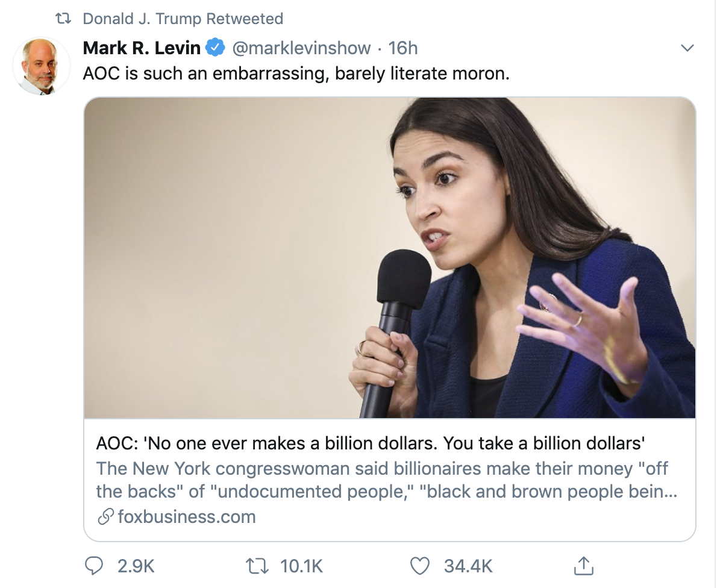This screenshot has width=717, height=588.
Task: Open the "Donald J. Trump Retweeted" link
Action: pyautogui.click(x=183, y=19)
